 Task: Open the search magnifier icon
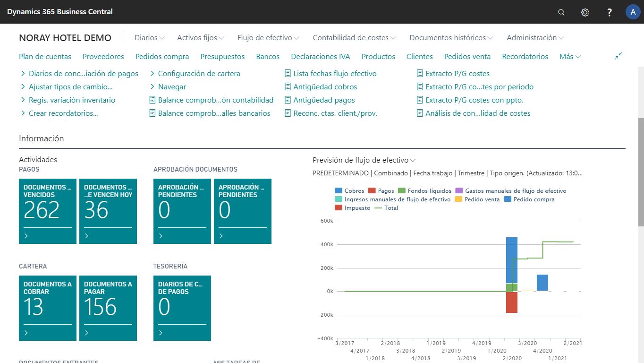coord(561,12)
